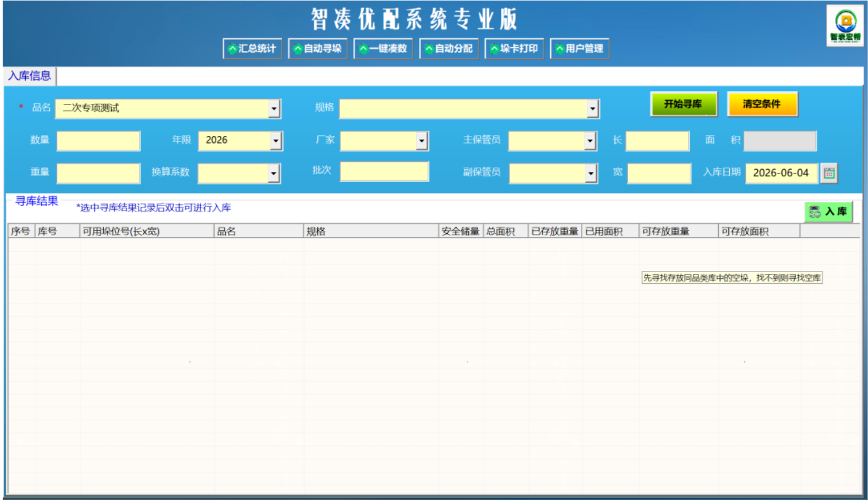Click the 可存放面积 column header

point(759,231)
